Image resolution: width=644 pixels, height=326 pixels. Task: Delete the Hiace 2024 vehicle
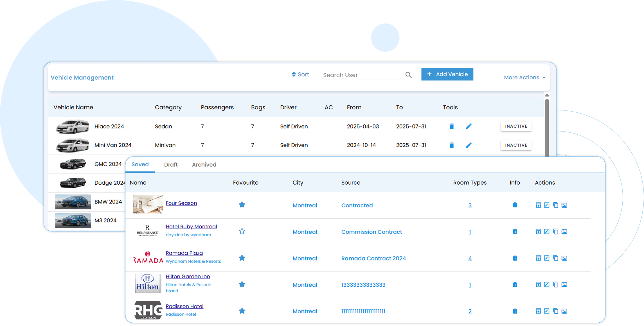coord(452,126)
